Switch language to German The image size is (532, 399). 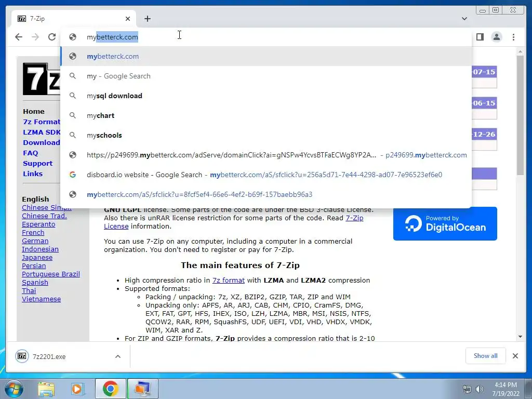(x=35, y=241)
